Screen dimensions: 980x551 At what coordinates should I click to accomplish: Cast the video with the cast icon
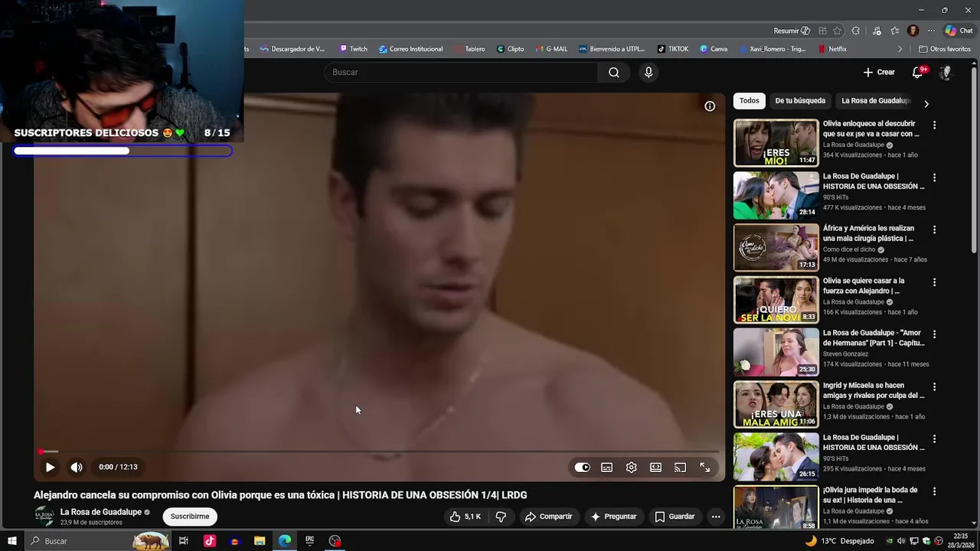pyautogui.click(x=681, y=468)
